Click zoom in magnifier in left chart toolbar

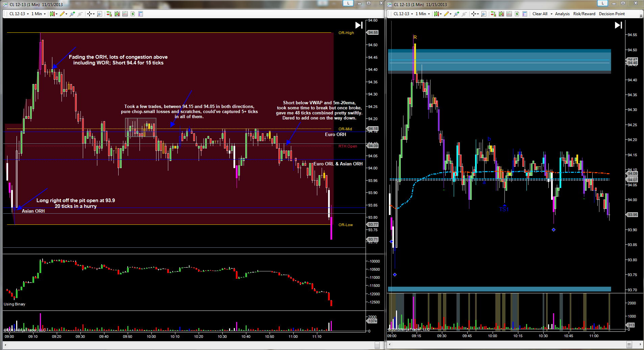[72, 14]
